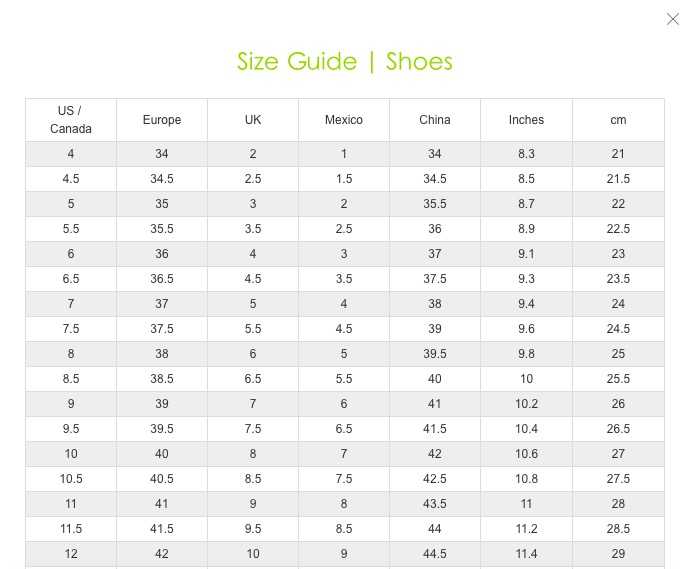The image size is (684, 569).
Task: Select the 8.9 inches cell
Action: pos(526,229)
